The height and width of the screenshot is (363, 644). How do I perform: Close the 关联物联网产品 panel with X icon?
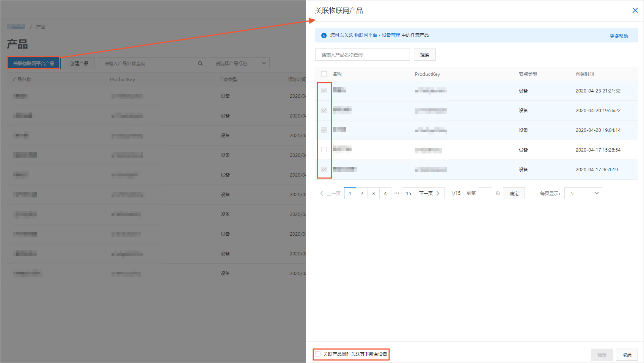tap(635, 10)
